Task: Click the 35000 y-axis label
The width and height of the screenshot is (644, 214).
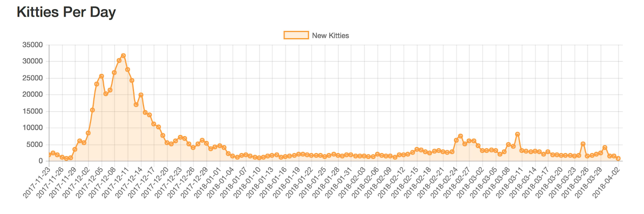Action: click(33, 45)
